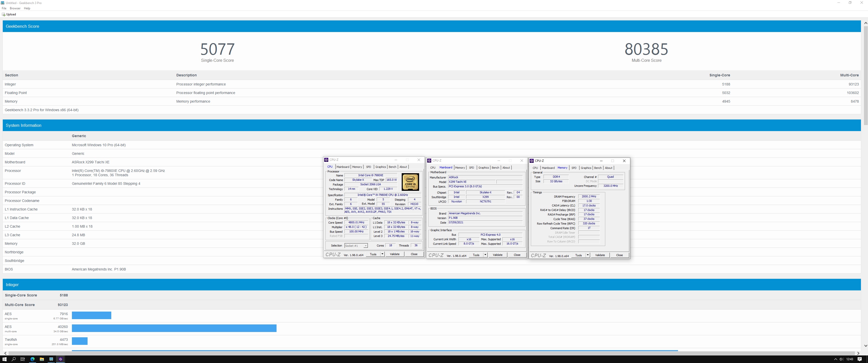868x363 pixels.
Task: Select SPD tab in middle CPU-Z window
Action: coord(471,168)
